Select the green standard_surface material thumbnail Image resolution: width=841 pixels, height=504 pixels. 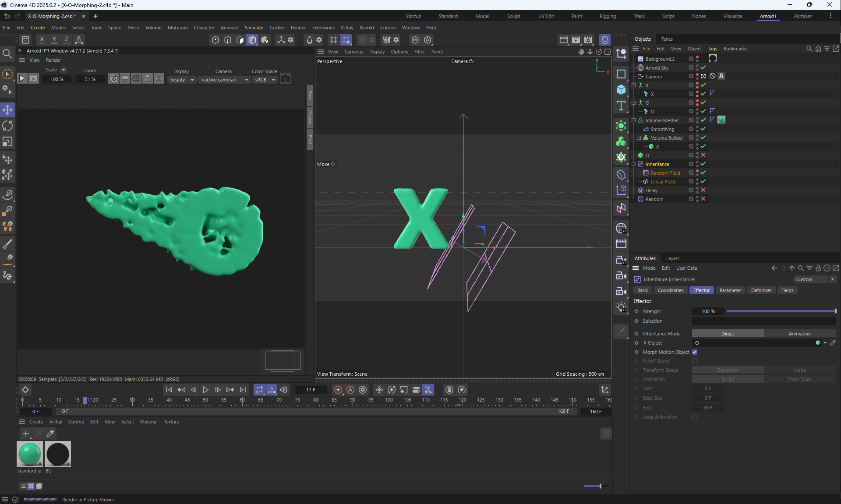(30, 454)
